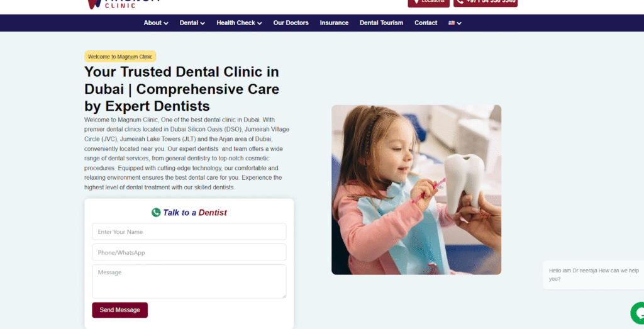Viewport: 644px width, 329px height.
Task: Click the Send Message button
Action: [120, 310]
